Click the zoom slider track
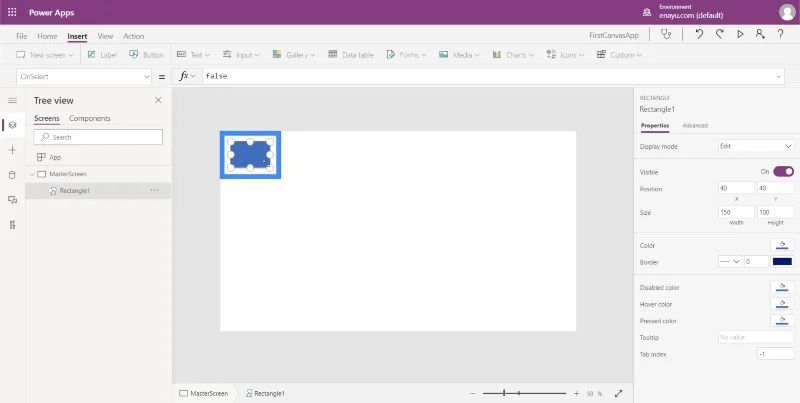The image size is (800, 403). (x=524, y=393)
